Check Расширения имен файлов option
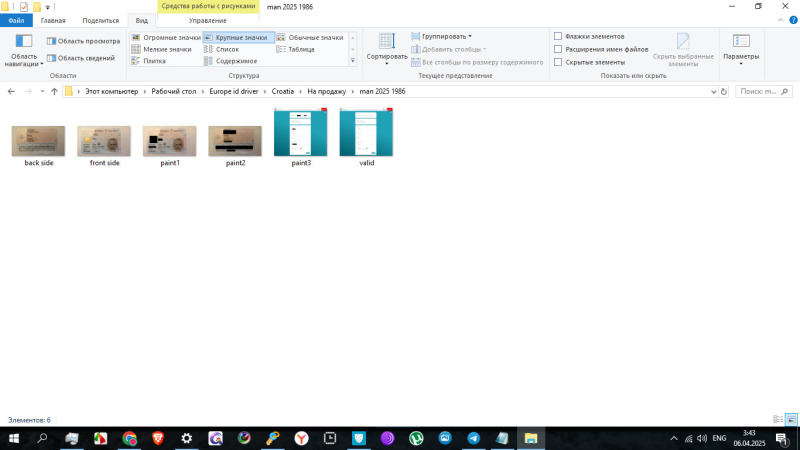The width and height of the screenshot is (800, 450). pyautogui.click(x=558, y=49)
